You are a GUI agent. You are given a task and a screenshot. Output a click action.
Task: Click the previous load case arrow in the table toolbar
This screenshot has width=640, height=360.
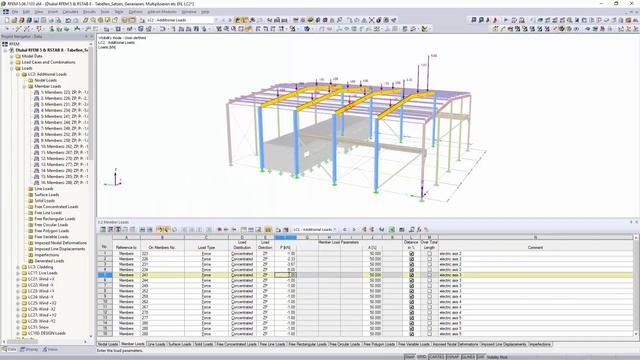click(345, 229)
